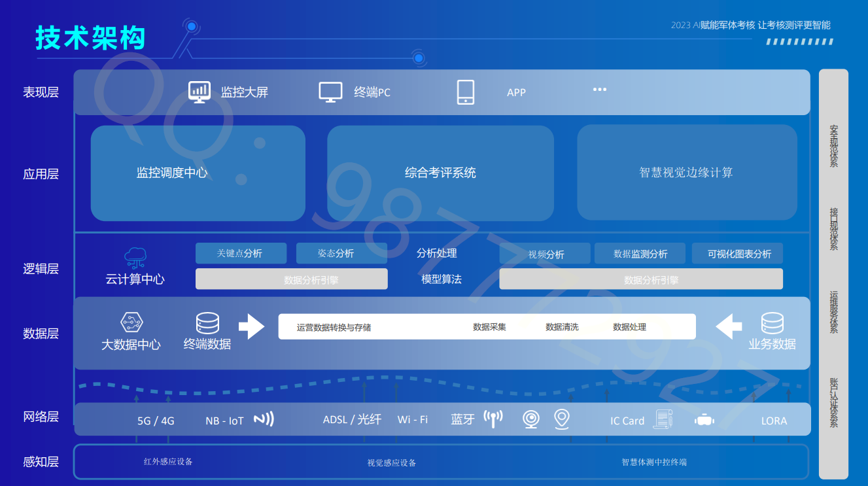Click the APP mobile phone icon
Viewport: 868px width, 486px height.
click(466, 92)
